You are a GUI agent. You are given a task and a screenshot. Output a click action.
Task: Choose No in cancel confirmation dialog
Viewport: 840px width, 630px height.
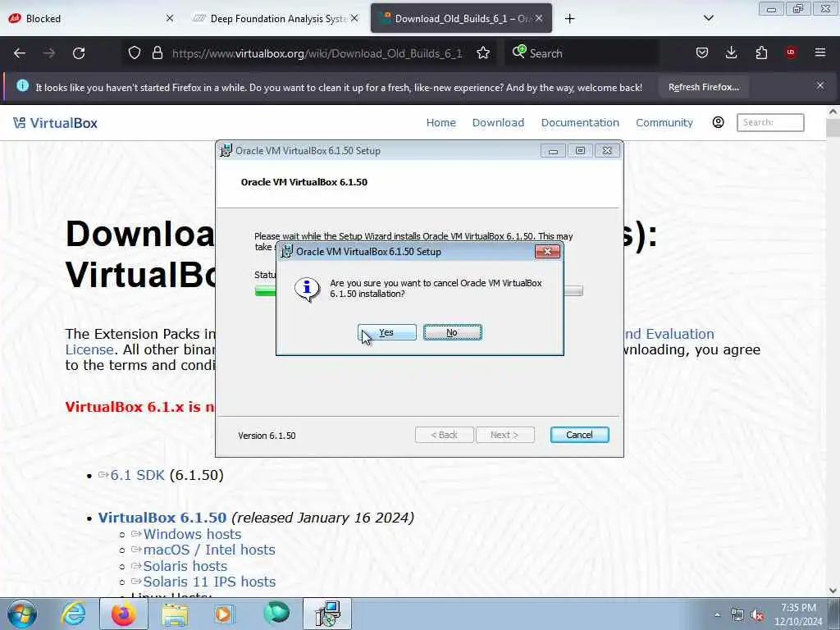click(x=452, y=332)
